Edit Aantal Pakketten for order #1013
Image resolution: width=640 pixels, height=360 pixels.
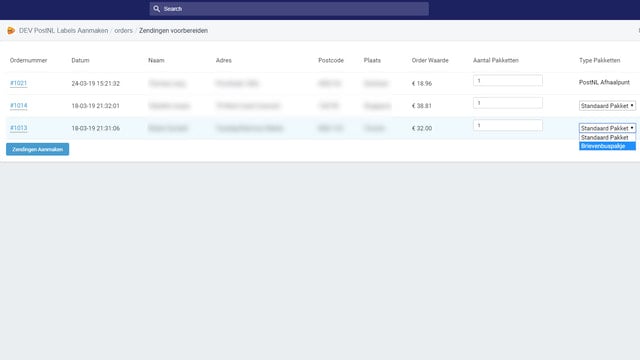coord(508,125)
